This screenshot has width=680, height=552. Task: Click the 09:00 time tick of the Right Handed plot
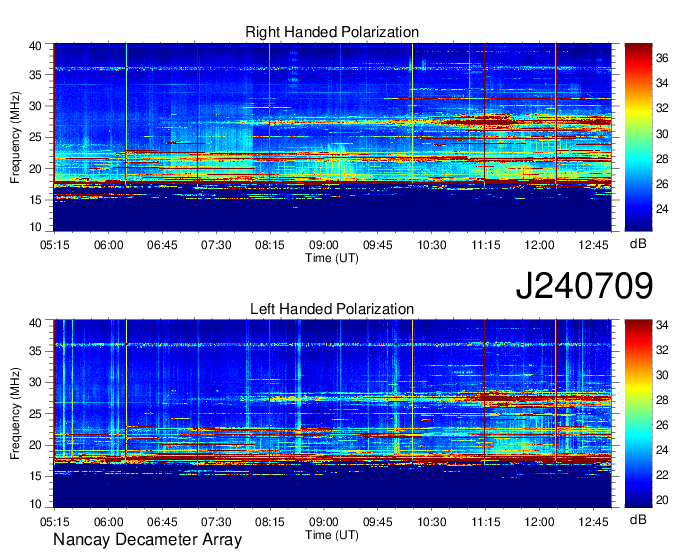click(x=324, y=245)
